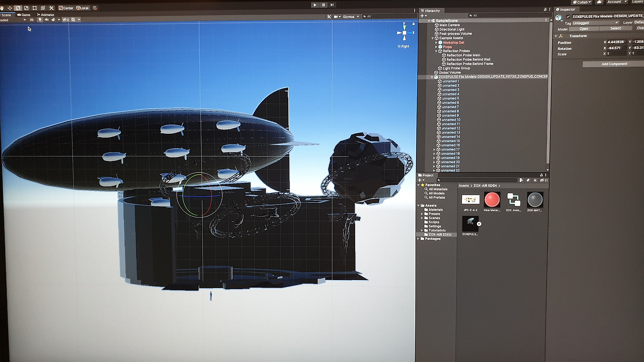Viewport: 644px width, 362px height.
Task: Switch to the Game tab
Action: pyautogui.click(x=24, y=15)
